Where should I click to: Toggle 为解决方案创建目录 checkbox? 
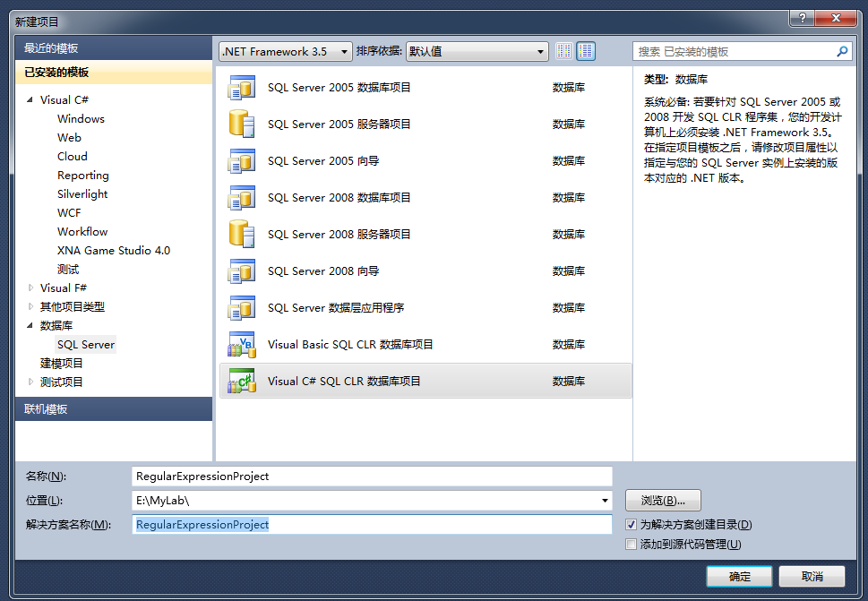(x=632, y=524)
